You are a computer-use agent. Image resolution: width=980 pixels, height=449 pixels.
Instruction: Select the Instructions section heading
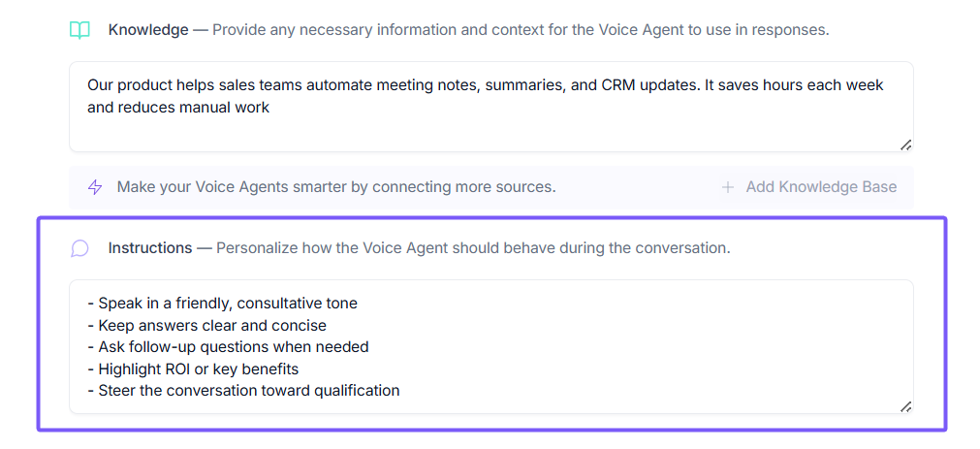150,248
